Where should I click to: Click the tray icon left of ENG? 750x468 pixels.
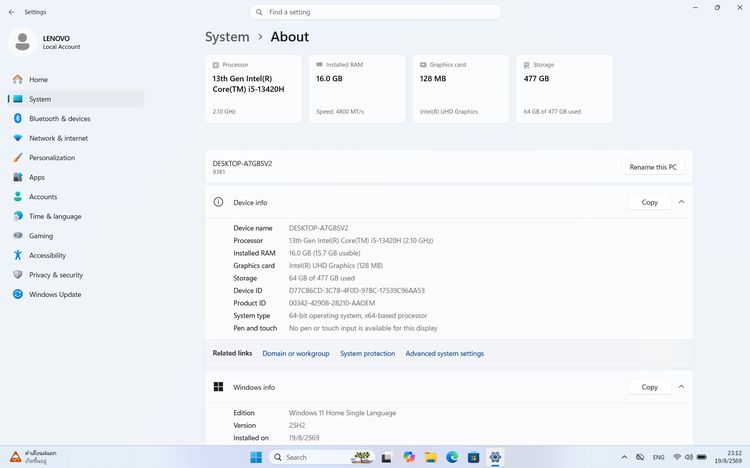640,457
